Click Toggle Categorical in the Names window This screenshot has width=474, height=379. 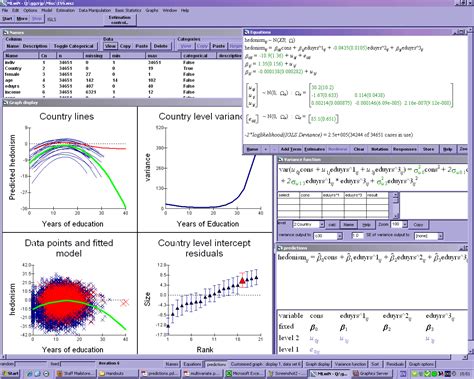pyautogui.click(x=74, y=46)
